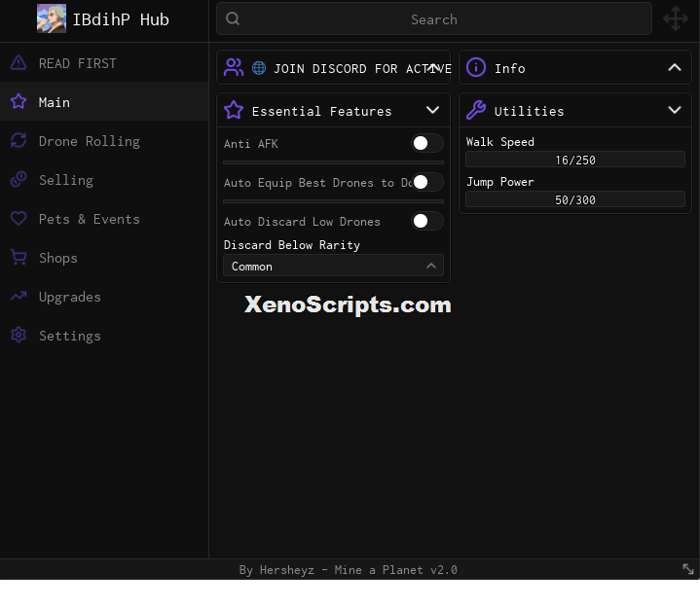Open the Discard Below Rarity Common dropdown
The height and width of the screenshot is (609, 700).
click(334, 266)
